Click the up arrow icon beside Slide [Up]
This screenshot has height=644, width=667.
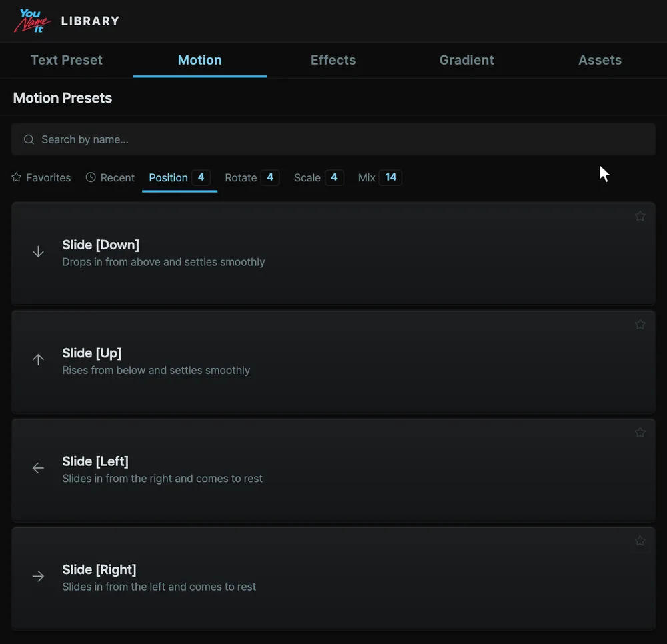coord(38,359)
